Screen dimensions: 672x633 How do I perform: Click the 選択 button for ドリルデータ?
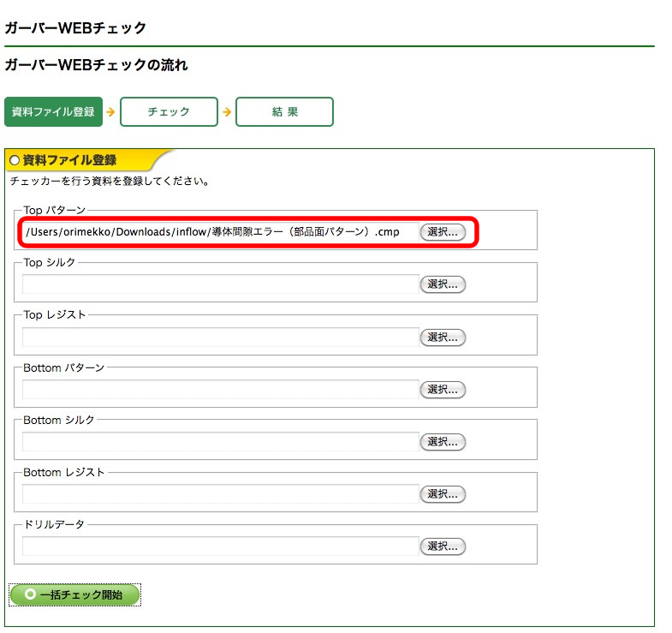443,546
